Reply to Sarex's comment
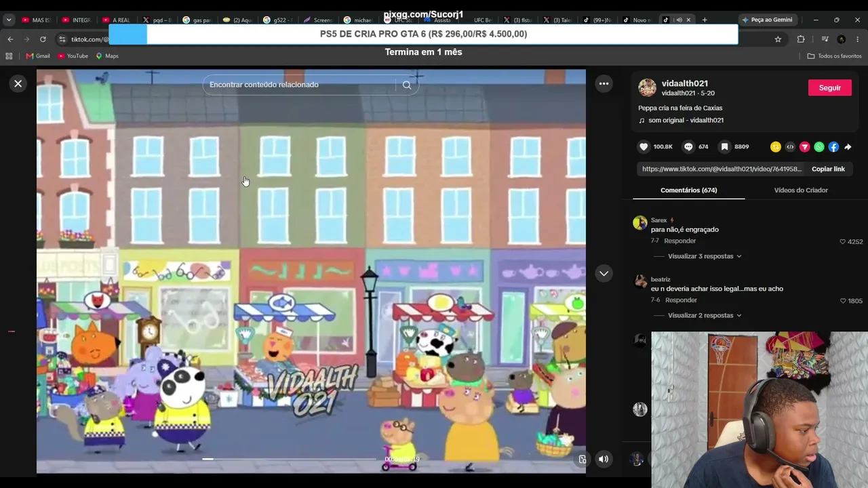The image size is (868, 488). click(x=680, y=241)
